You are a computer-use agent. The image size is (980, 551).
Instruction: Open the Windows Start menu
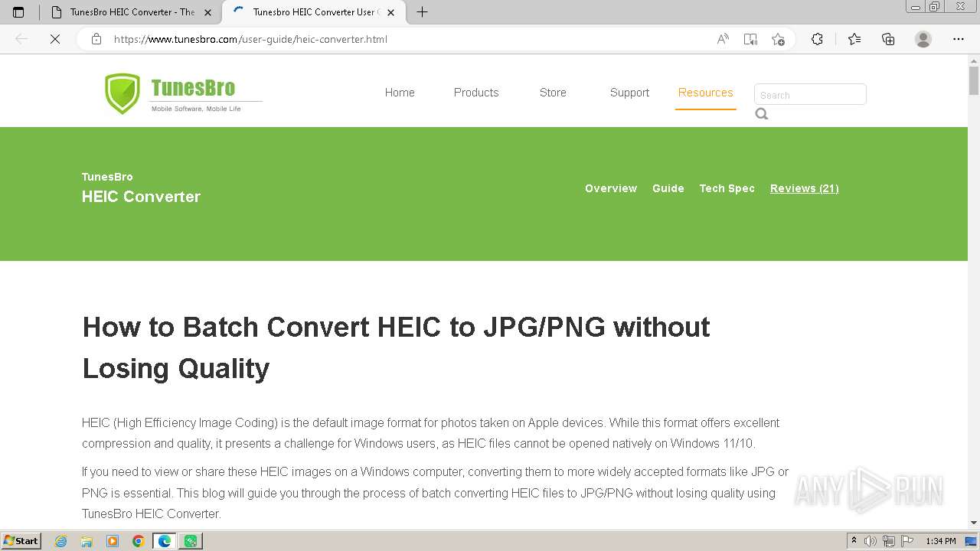(21, 541)
